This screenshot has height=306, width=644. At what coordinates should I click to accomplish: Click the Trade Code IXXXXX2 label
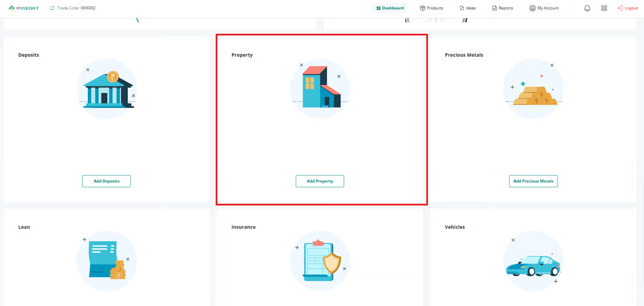click(x=76, y=8)
